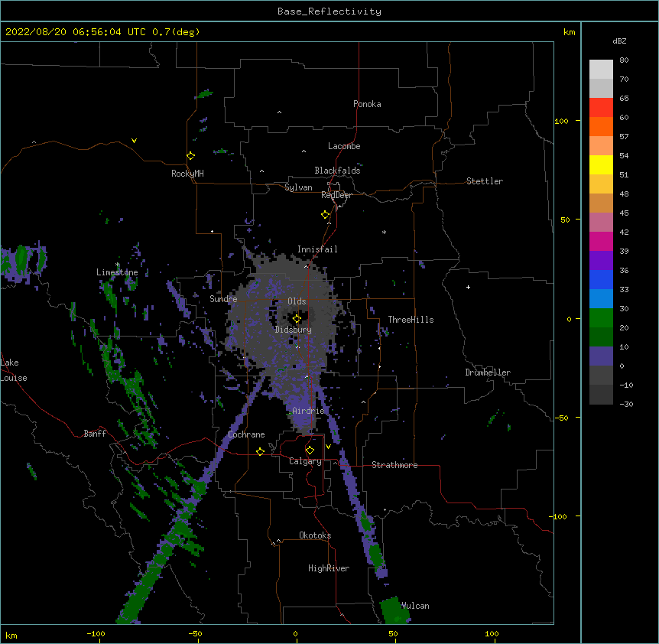Click the Sundre town label
This screenshot has width=659, height=644.
click(223, 299)
